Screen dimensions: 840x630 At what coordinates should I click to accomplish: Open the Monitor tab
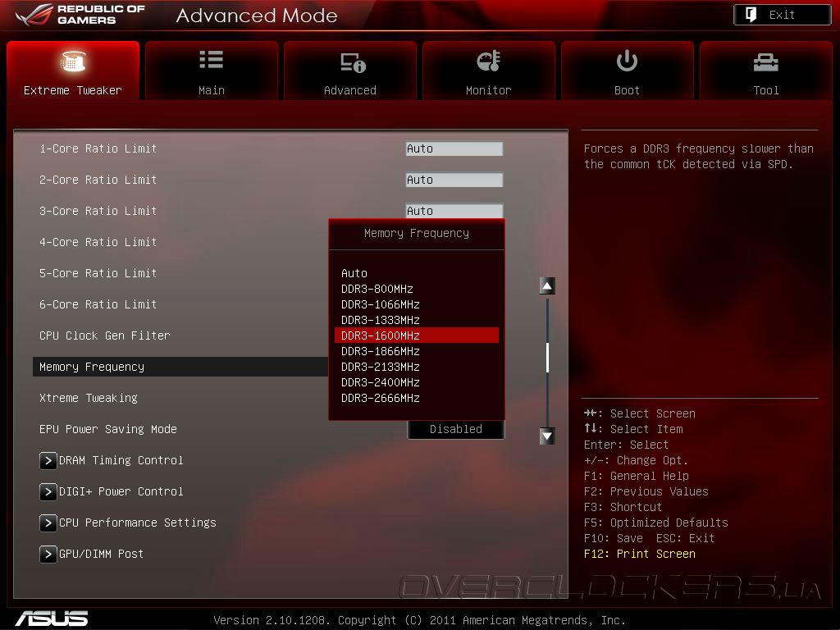[x=489, y=71]
